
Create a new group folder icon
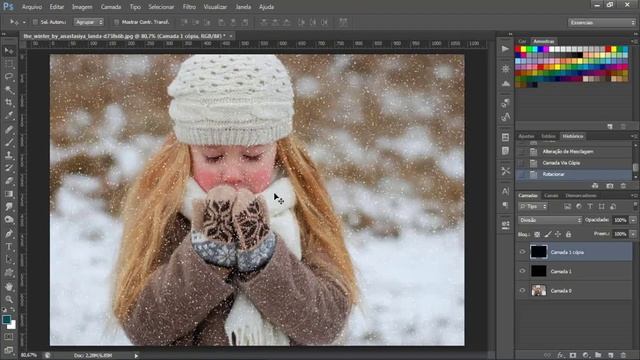[x=598, y=356]
